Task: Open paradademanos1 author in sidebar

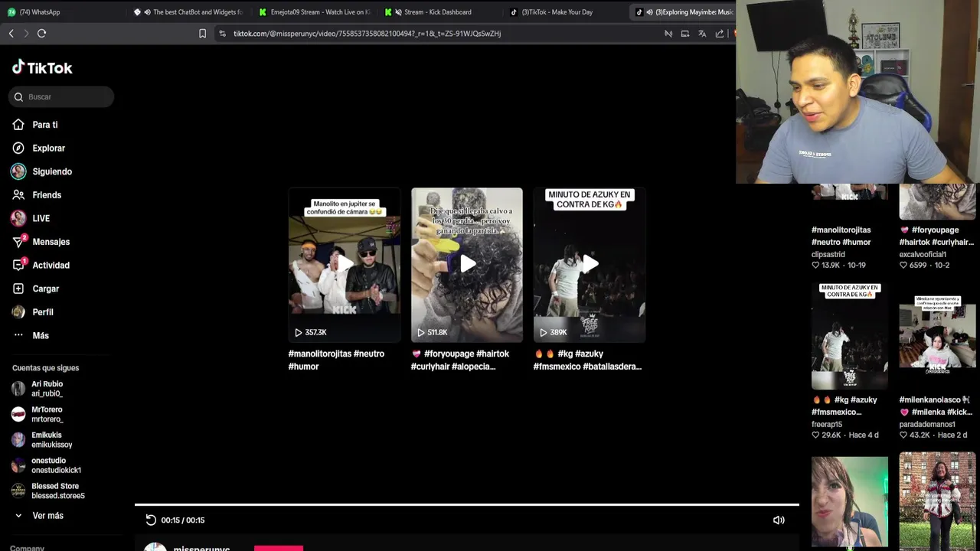Action: (x=927, y=424)
